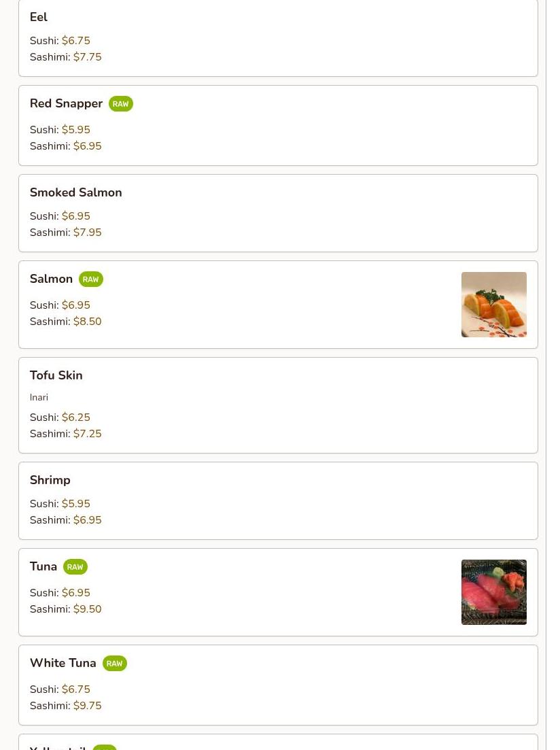The width and height of the screenshot is (560, 750).
Task: Select the Red Snapper item title
Action: (x=66, y=103)
